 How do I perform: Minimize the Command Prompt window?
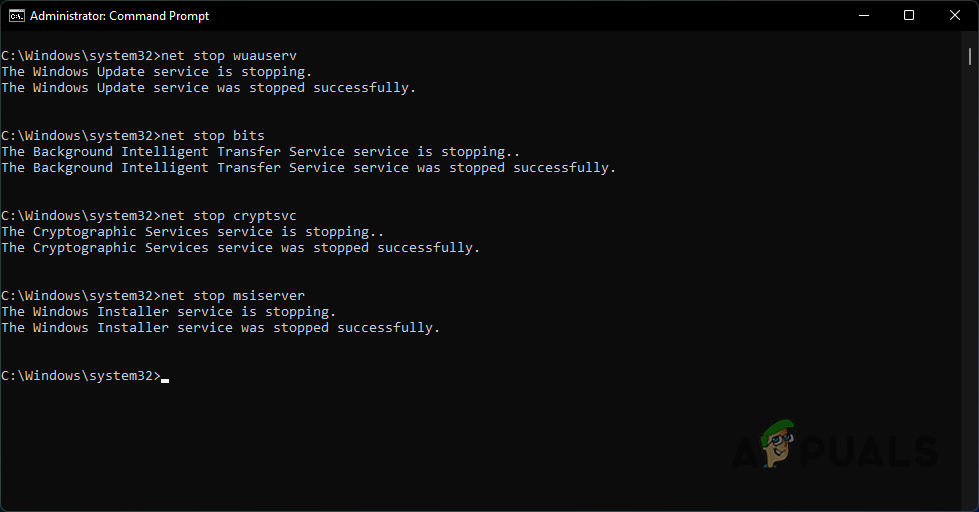point(862,15)
